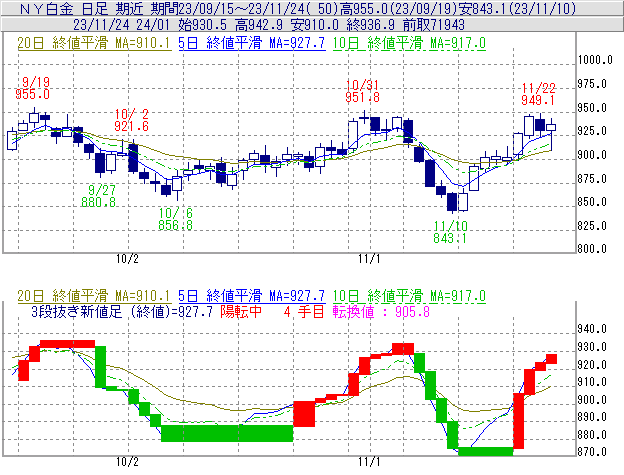Click upper chart 20日 終値平滑 MA=910.1 legend
This screenshot has width=624, height=475.
94,43
